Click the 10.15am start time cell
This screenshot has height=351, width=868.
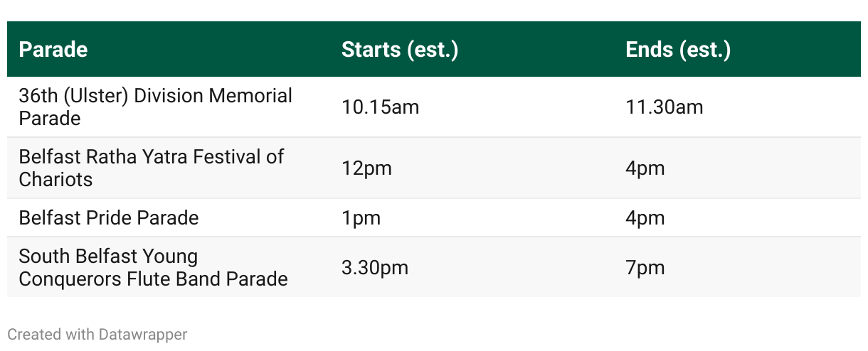[380, 107]
